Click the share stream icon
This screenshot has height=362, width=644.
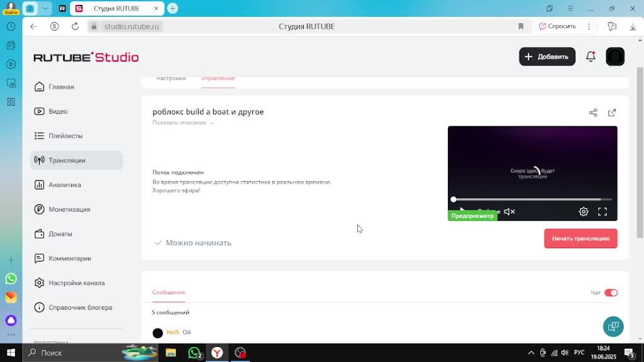[x=593, y=112]
